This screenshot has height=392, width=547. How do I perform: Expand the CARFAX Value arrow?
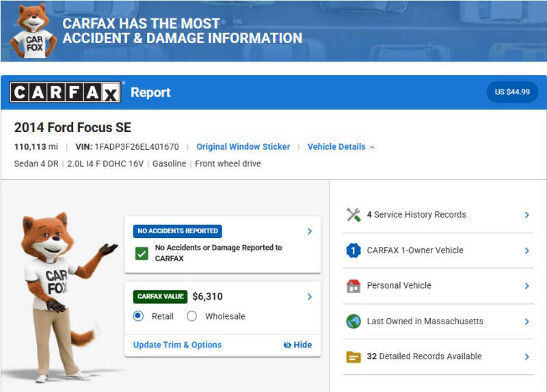310,297
